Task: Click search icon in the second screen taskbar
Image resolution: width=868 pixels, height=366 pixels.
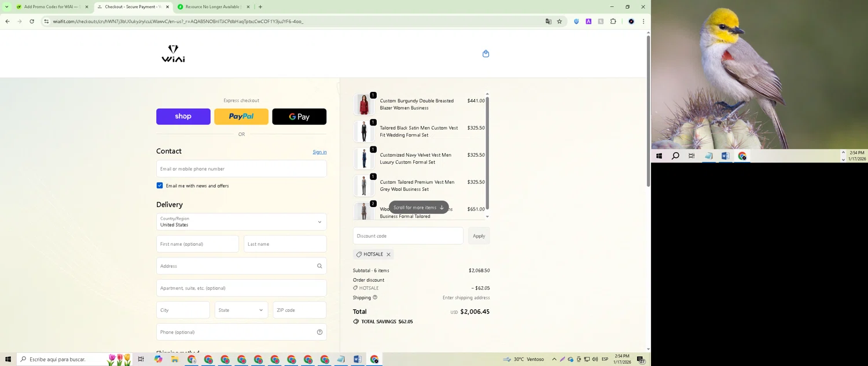Action: (x=675, y=156)
